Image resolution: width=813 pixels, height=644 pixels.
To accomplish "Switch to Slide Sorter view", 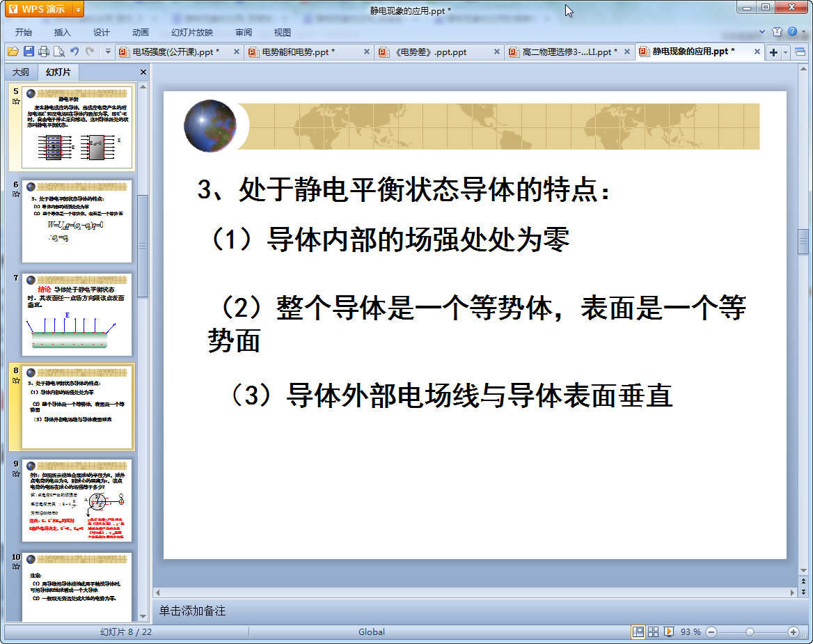I will [x=653, y=631].
